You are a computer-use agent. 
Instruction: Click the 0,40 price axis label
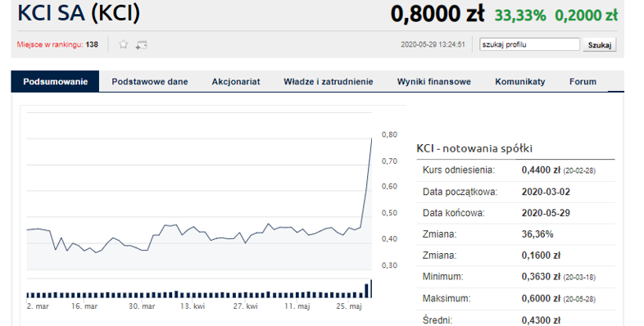tap(389, 238)
